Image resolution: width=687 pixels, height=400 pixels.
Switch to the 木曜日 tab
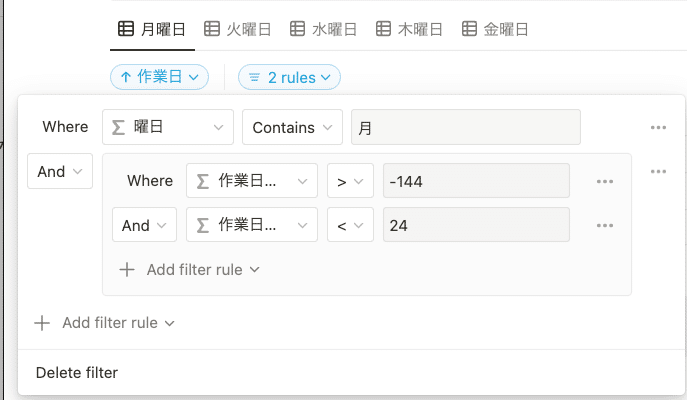410,30
